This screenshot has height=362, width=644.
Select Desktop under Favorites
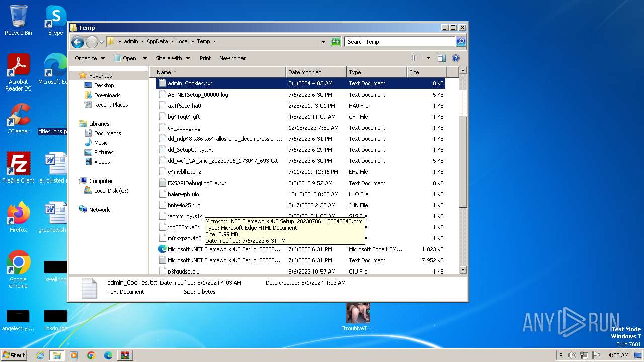(x=104, y=85)
